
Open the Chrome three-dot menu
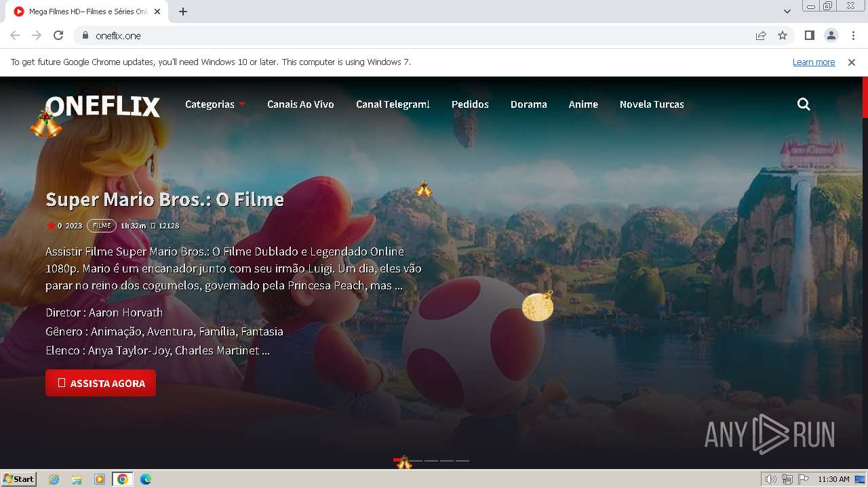(852, 35)
